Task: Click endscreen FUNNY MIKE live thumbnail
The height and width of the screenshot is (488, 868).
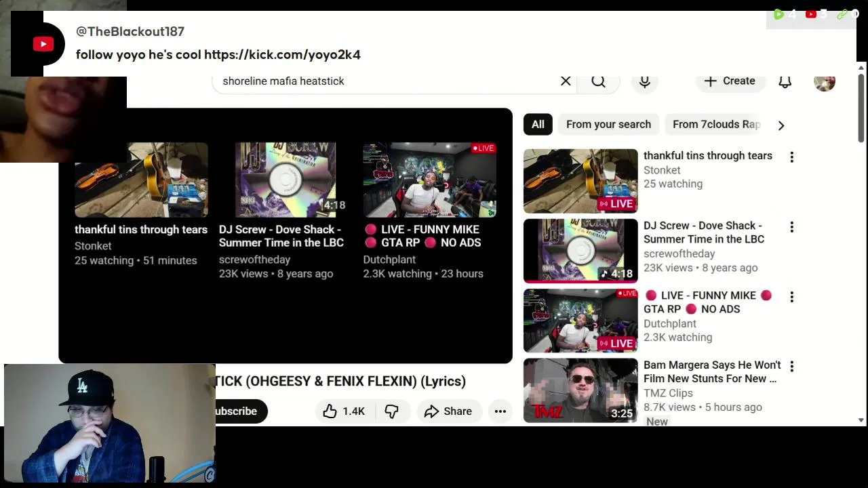Action: point(429,180)
